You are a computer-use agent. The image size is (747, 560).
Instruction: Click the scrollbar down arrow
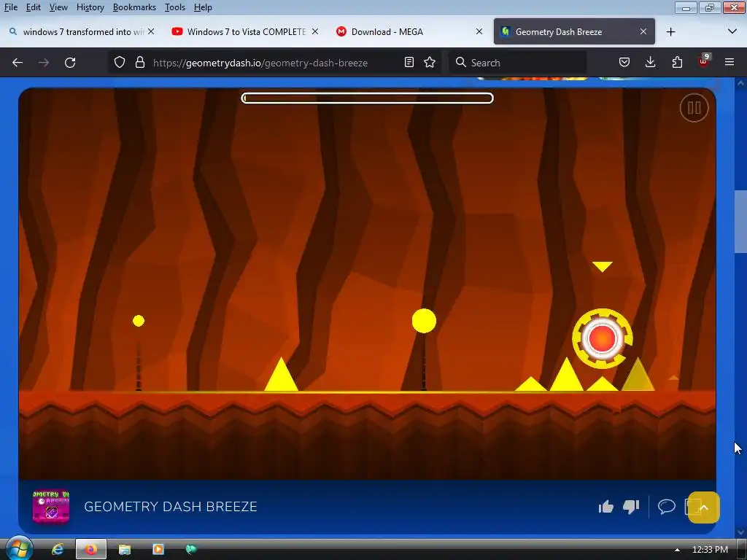pyautogui.click(x=741, y=532)
